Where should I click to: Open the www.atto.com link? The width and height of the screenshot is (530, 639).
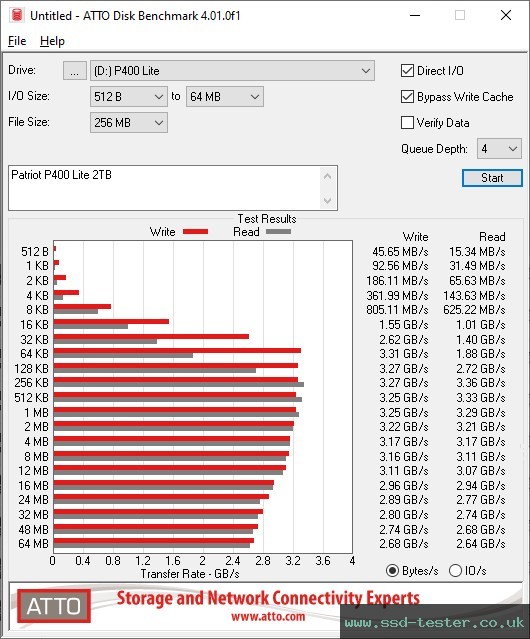(268, 617)
